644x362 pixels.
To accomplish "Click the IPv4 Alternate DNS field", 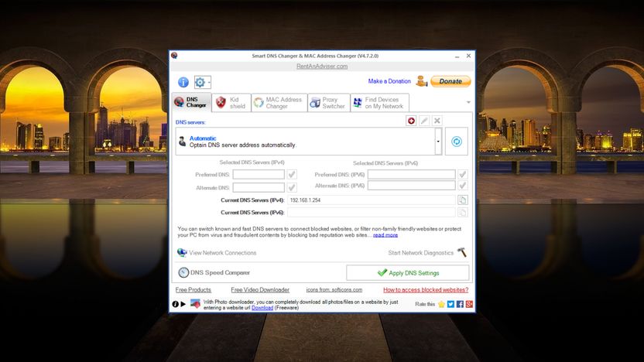I will [x=259, y=187].
